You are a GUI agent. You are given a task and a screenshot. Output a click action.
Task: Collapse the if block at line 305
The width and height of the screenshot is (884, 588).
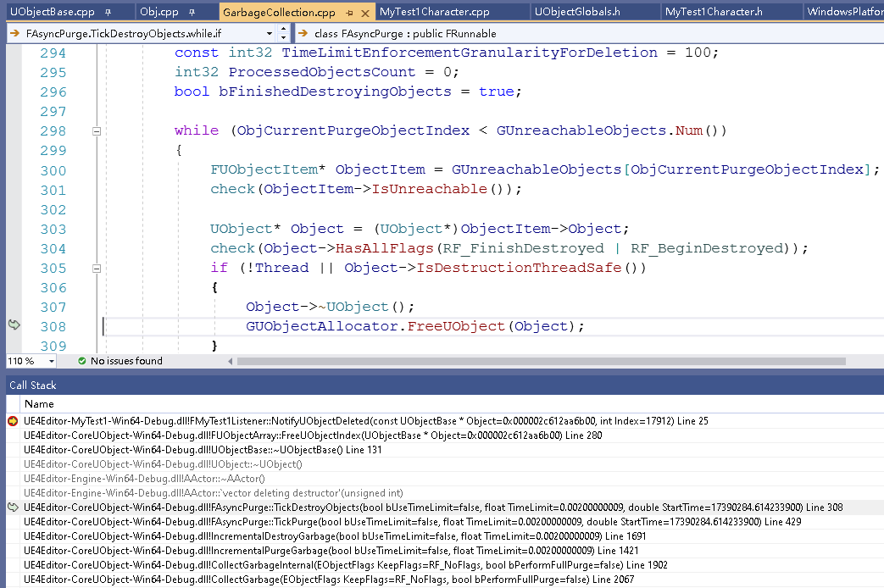tap(97, 269)
